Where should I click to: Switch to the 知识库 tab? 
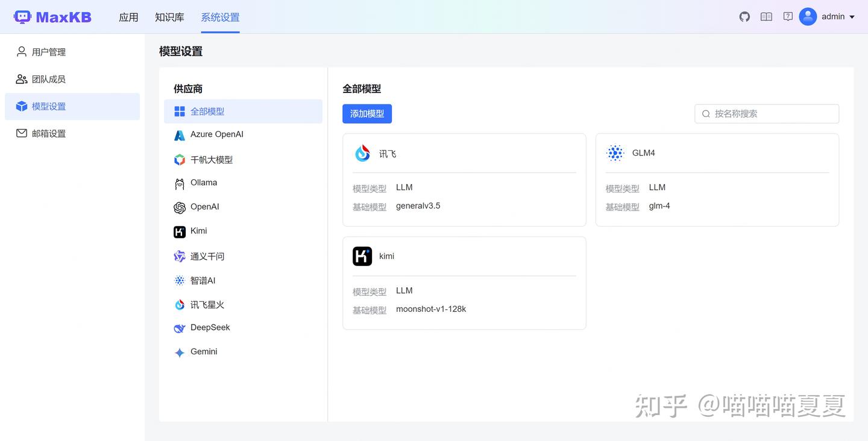click(x=169, y=17)
